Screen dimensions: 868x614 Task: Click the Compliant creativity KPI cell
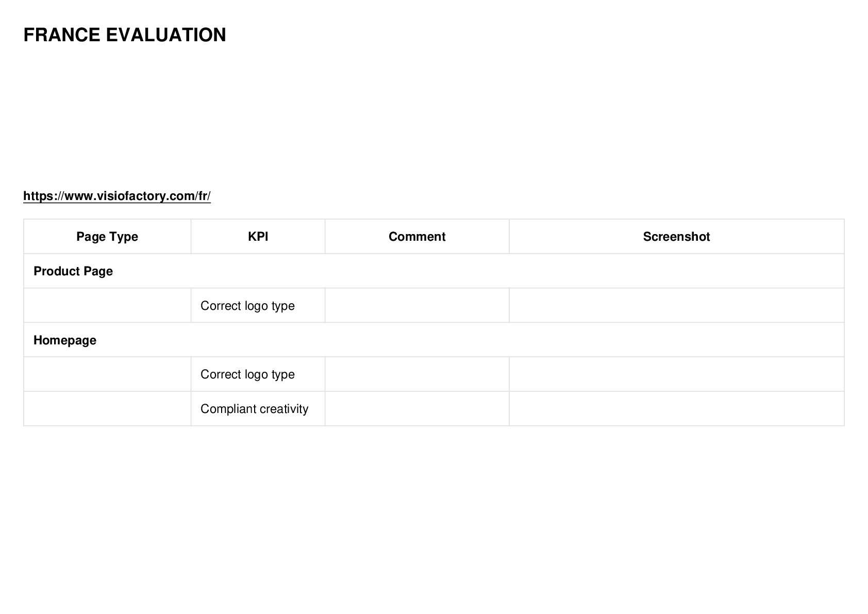[x=258, y=409]
